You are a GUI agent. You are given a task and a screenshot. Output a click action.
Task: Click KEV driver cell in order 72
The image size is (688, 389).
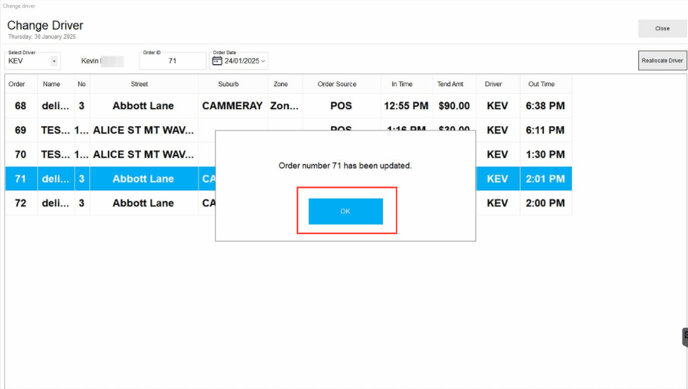(498, 203)
